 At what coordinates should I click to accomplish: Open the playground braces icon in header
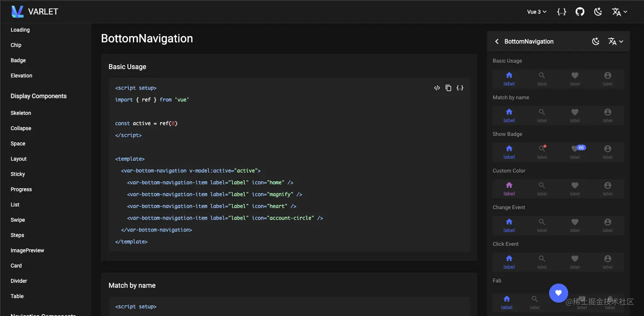562,12
